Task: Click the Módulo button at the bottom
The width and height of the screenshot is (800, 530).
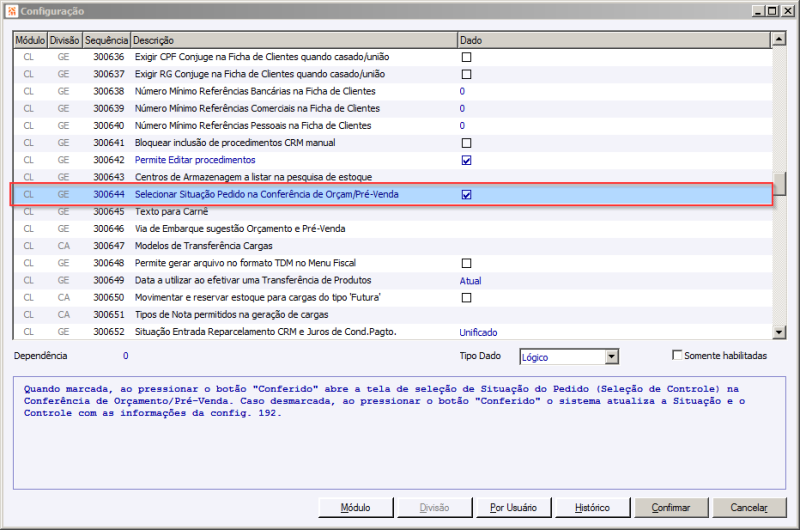Action: (356, 508)
